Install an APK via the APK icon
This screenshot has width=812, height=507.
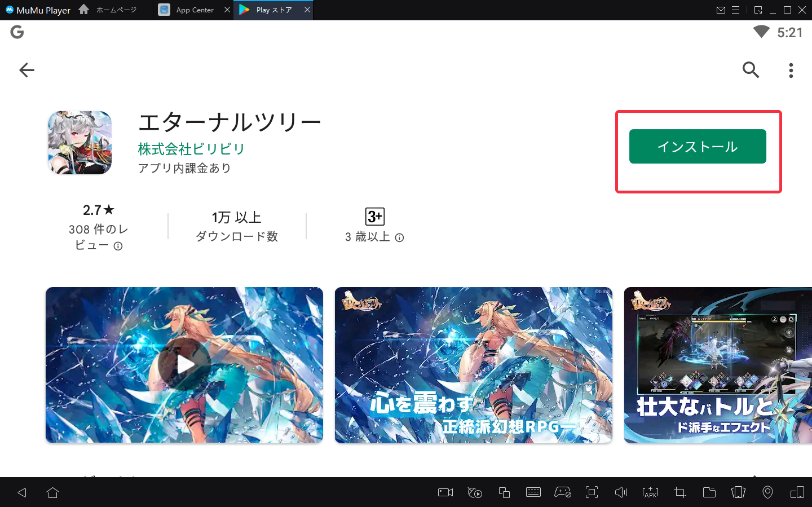tap(650, 492)
